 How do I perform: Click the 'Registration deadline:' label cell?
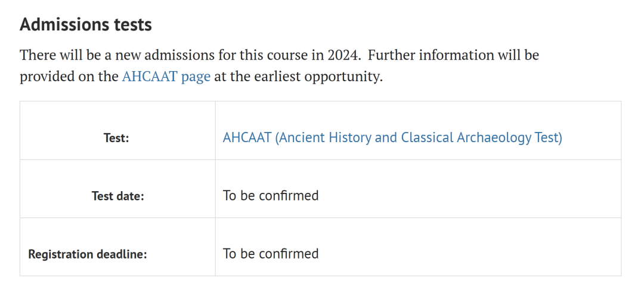point(117,247)
